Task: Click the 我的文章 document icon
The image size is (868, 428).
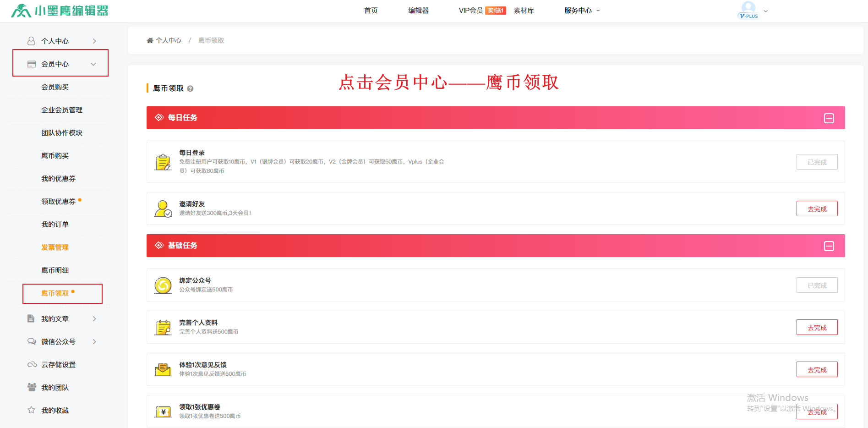Action: [x=31, y=318]
